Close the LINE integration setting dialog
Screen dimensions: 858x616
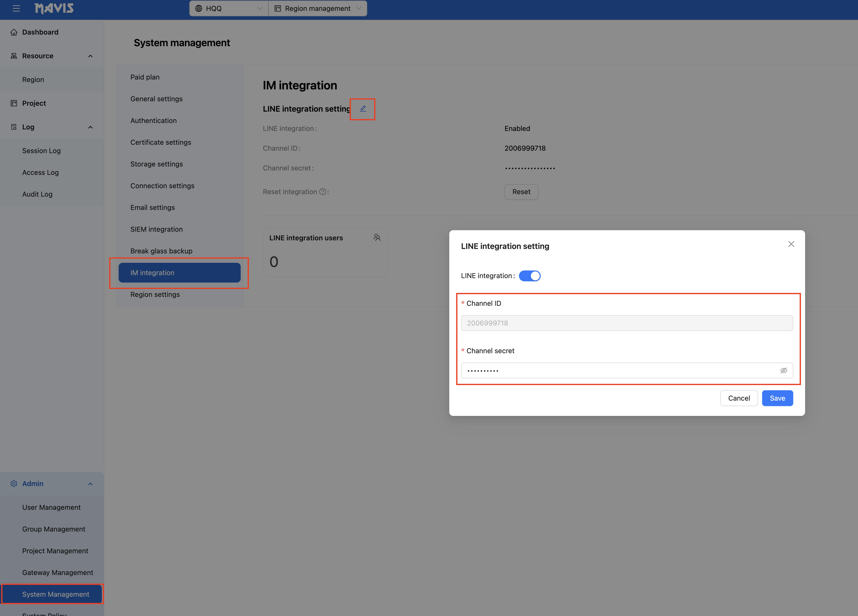[x=791, y=244]
